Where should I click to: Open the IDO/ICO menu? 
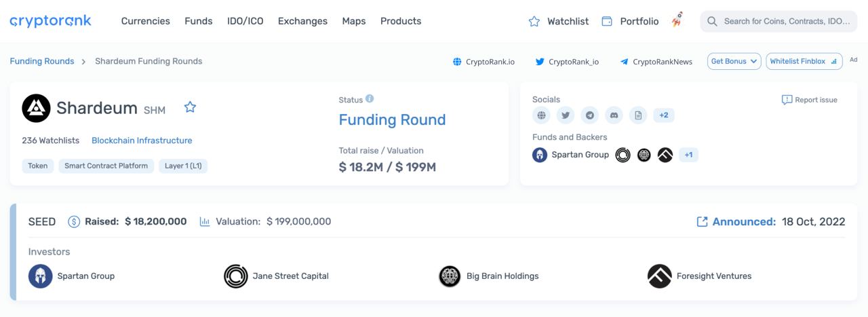pyautogui.click(x=245, y=21)
